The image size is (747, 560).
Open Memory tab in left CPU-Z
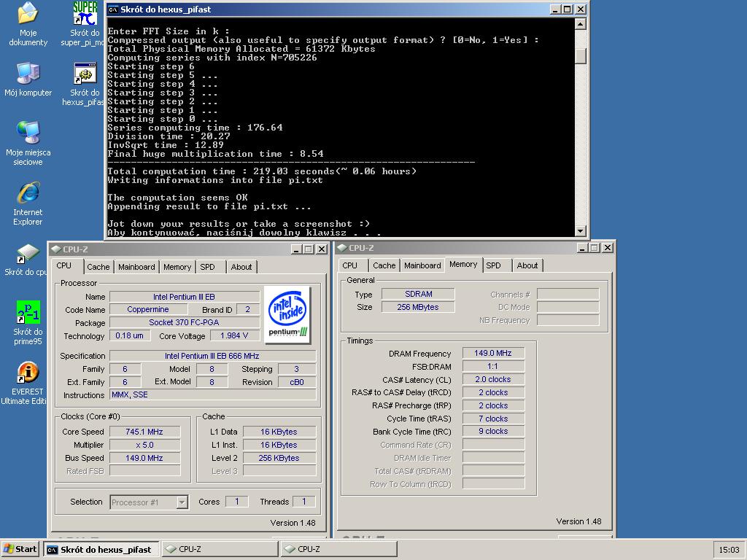(x=177, y=267)
